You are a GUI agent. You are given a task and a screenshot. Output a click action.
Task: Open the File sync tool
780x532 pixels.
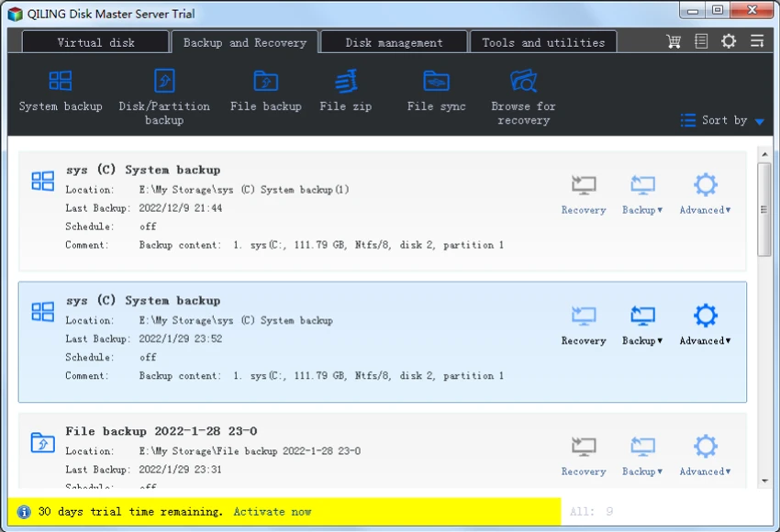tap(436, 92)
